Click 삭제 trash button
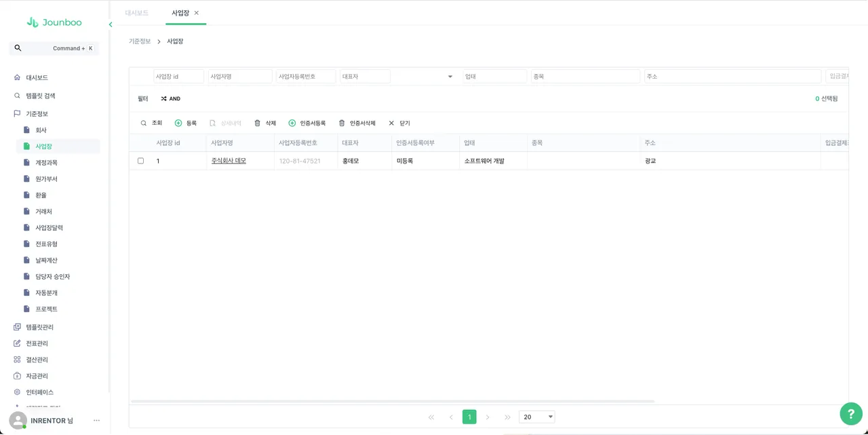The image size is (868, 435). coord(265,123)
